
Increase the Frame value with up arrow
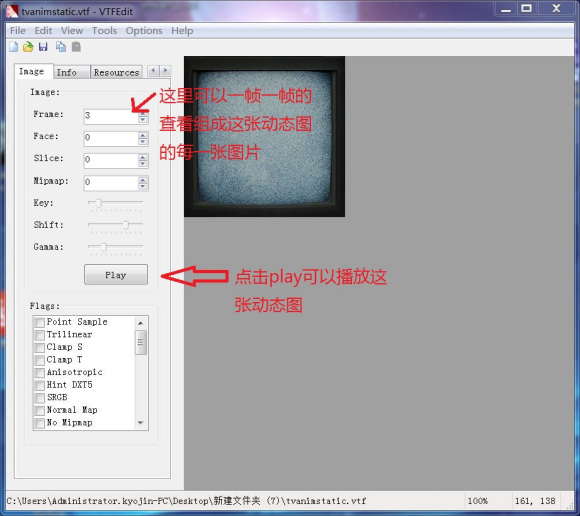click(143, 113)
